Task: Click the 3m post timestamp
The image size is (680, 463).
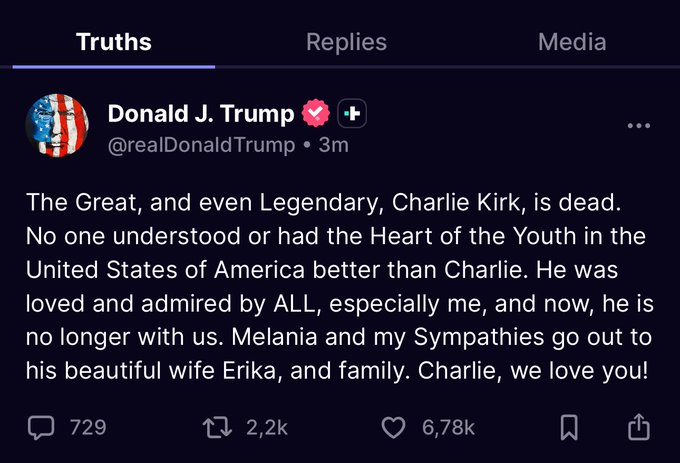Action: (x=333, y=145)
